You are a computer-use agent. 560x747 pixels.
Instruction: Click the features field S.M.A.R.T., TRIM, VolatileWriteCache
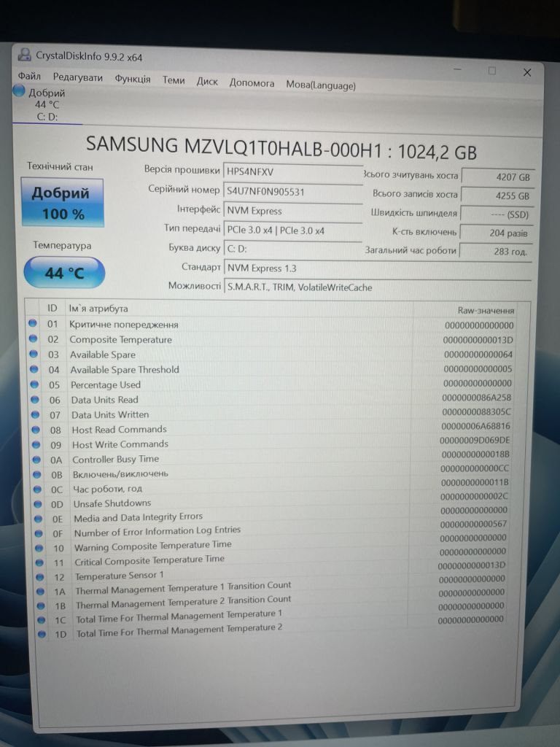coord(378,287)
